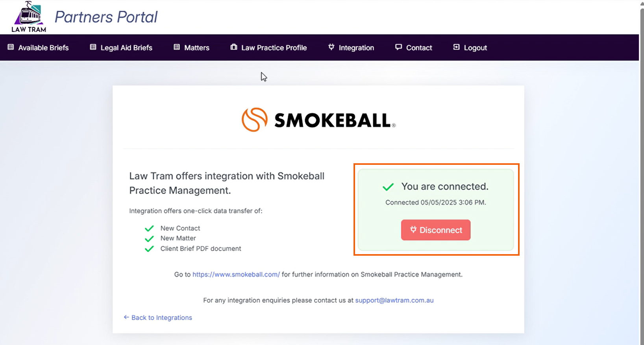
Task: Click the Contact speech bubble icon
Action: 399,47
